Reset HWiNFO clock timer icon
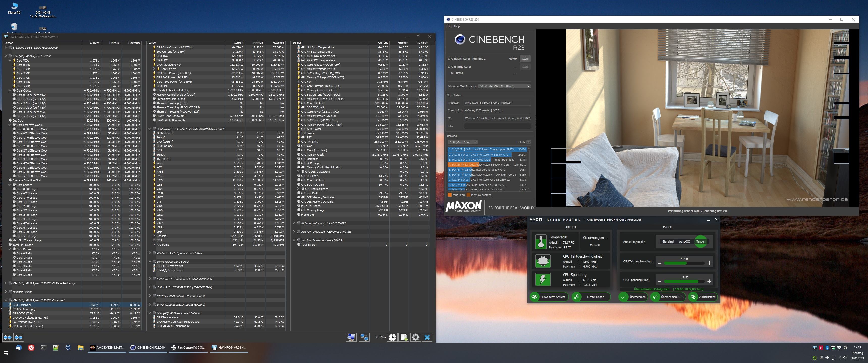 [392, 337]
